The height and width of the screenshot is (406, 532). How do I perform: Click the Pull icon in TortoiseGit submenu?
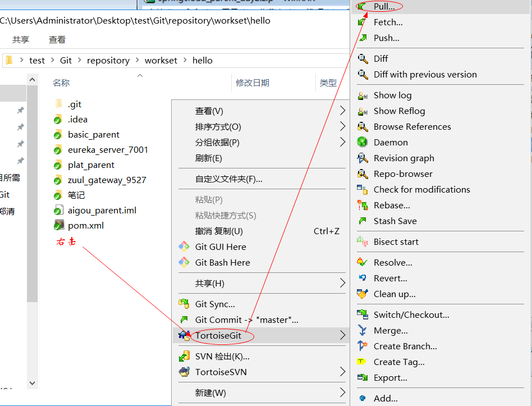pos(363,6)
